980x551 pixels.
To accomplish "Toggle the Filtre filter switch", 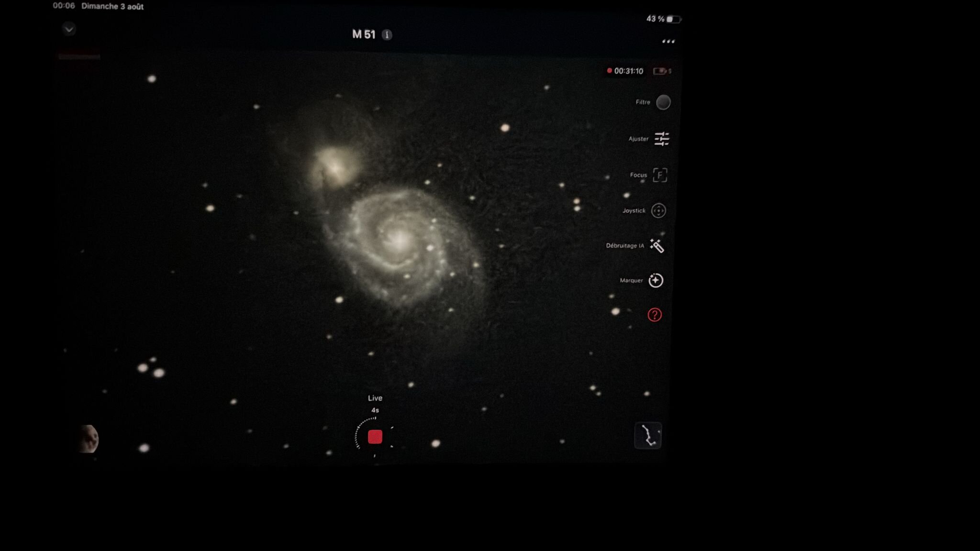I will point(663,102).
